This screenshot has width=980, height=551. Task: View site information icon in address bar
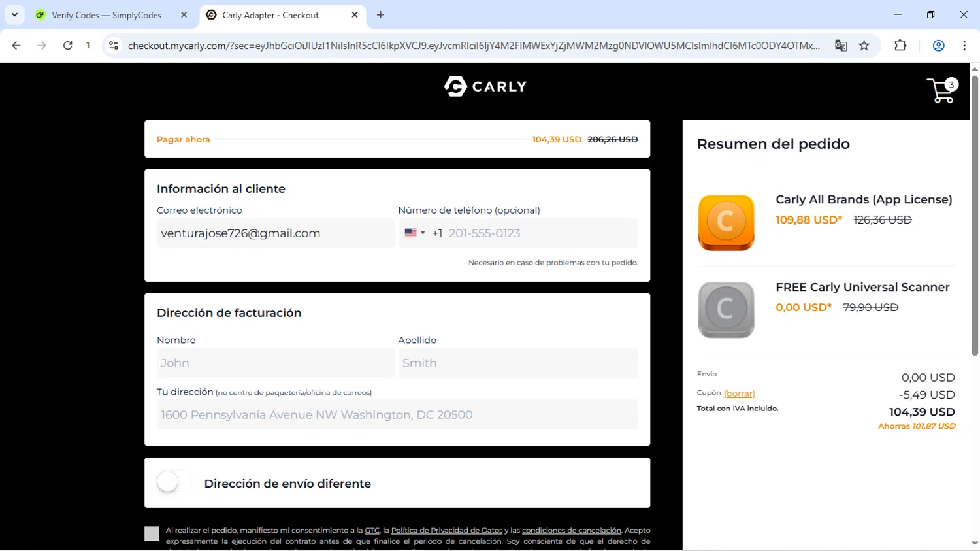point(114,46)
